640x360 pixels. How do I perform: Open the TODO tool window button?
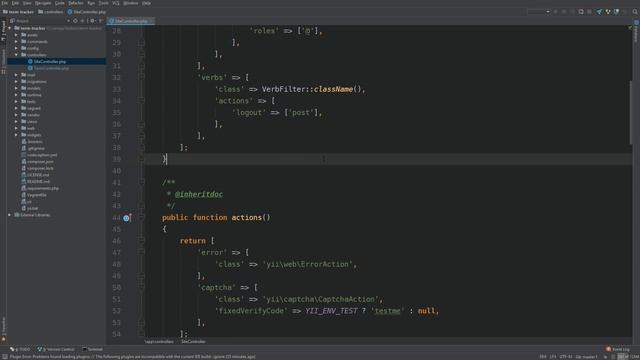(20, 349)
